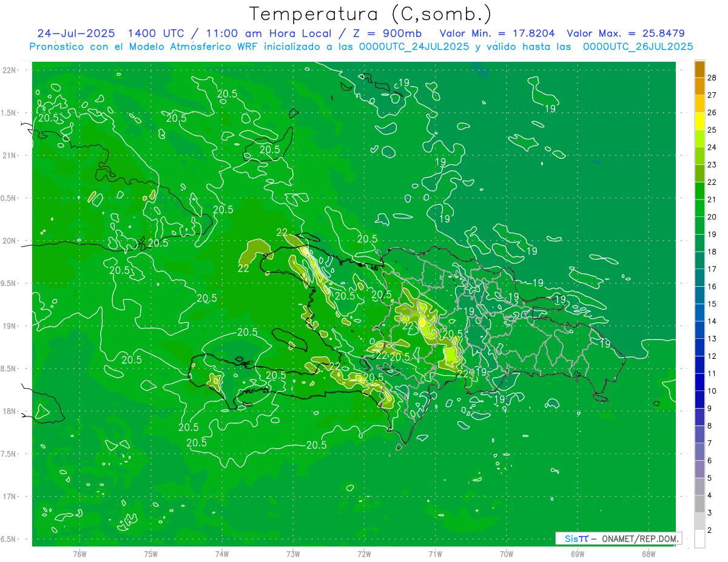The width and height of the screenshot is (728, 562).
Task: Click the "0000UTC_26JUL2025" valid-until time
Action: coord(637,47)
